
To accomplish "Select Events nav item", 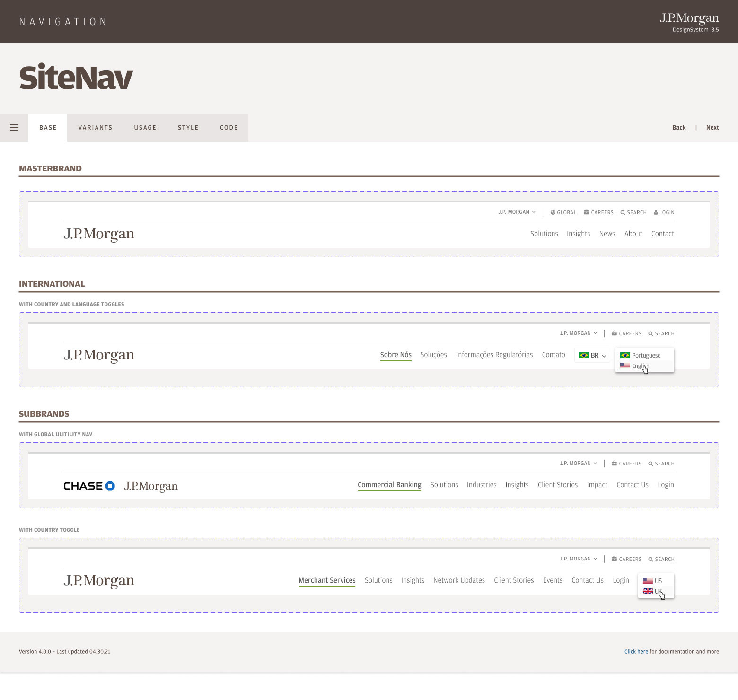I will (x=553, y=580).
